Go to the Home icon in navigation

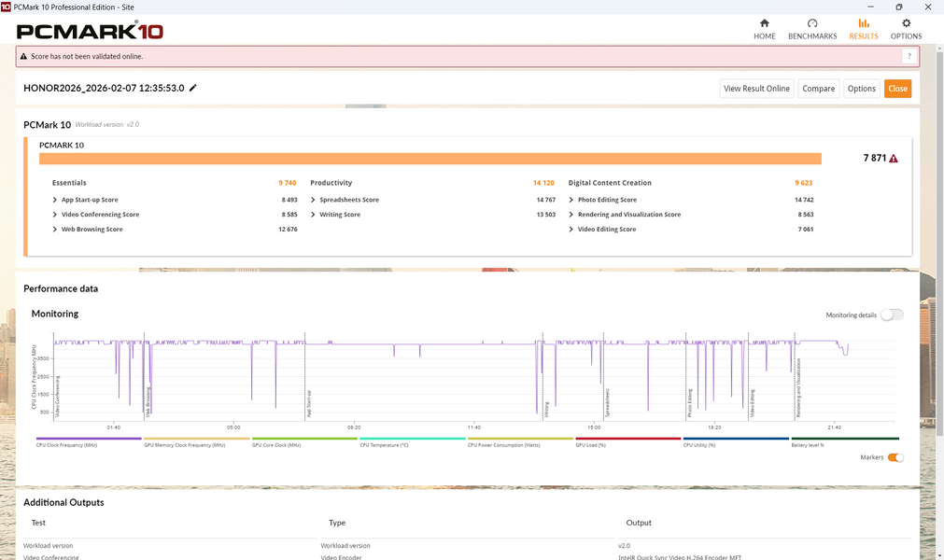(764, 23)
